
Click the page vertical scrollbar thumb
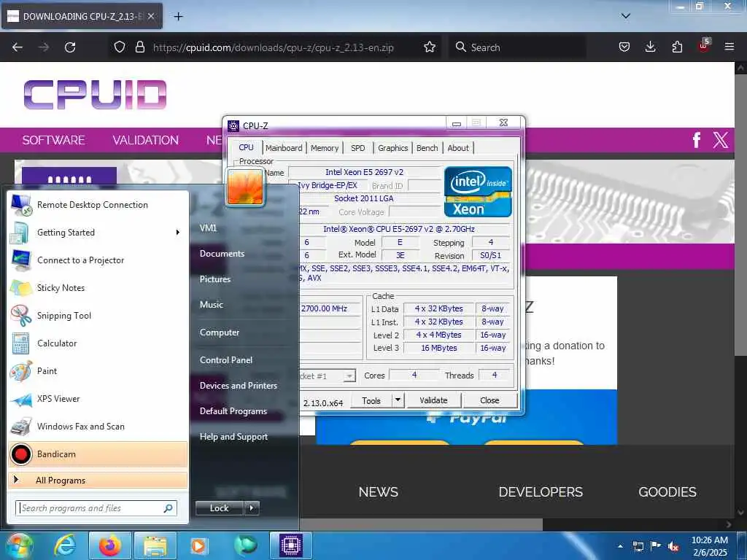740,214
